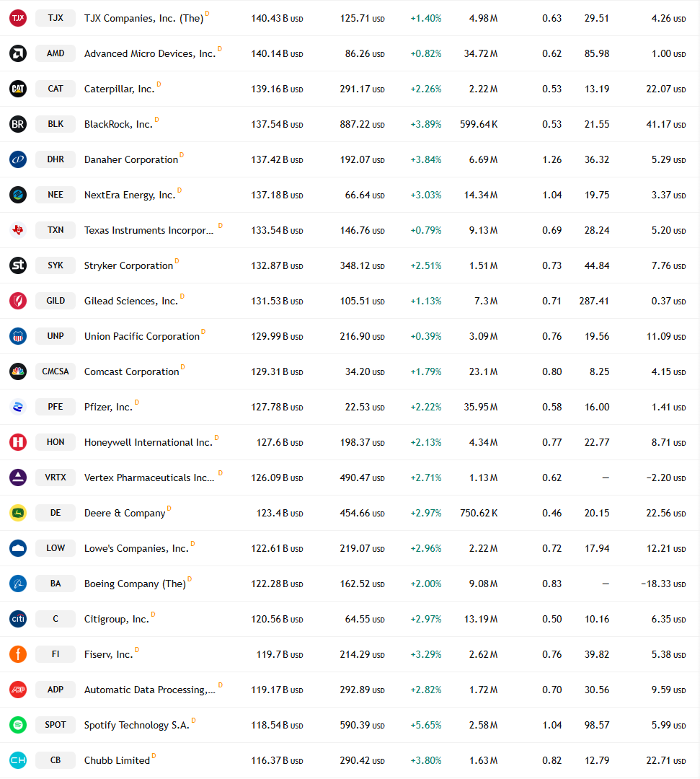Click P/E value 287.41
Image resolution: width=700 pixels, height=779 pixels.
pyautogui.click(x=594, y=301)
